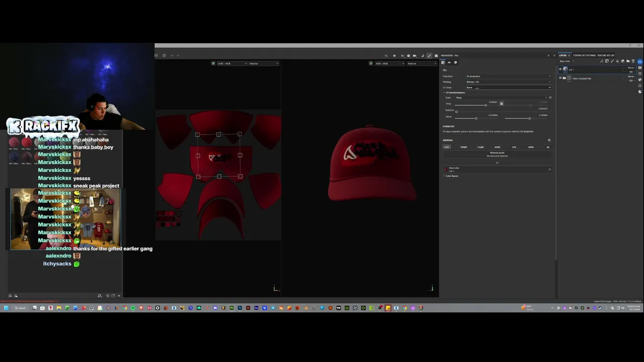Open the Filtering Bilinear HQ dropdown

click(508, 82)
